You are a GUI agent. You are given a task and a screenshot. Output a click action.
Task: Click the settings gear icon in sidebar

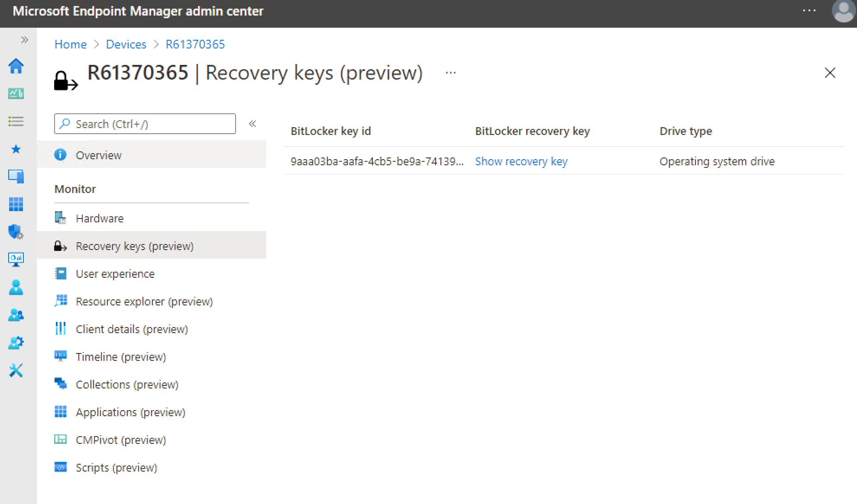click(x=16, y=343)
